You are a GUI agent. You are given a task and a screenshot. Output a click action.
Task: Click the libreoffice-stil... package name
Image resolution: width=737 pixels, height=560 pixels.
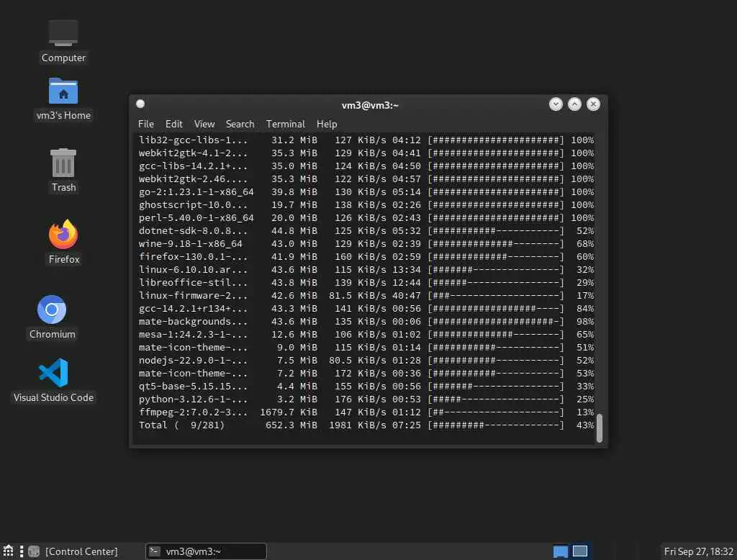193,283
